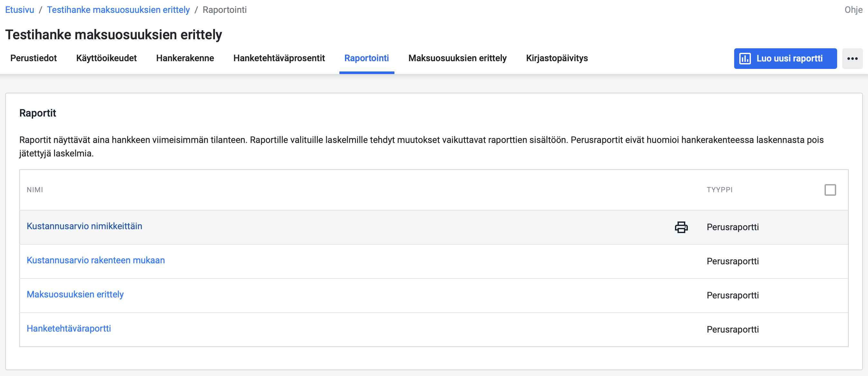The width and height of the screenshot is (868, 376).
Task: Click Perusraportti in Kustannusarvio rakenteen mukaan row
Action: coord(733,261)
